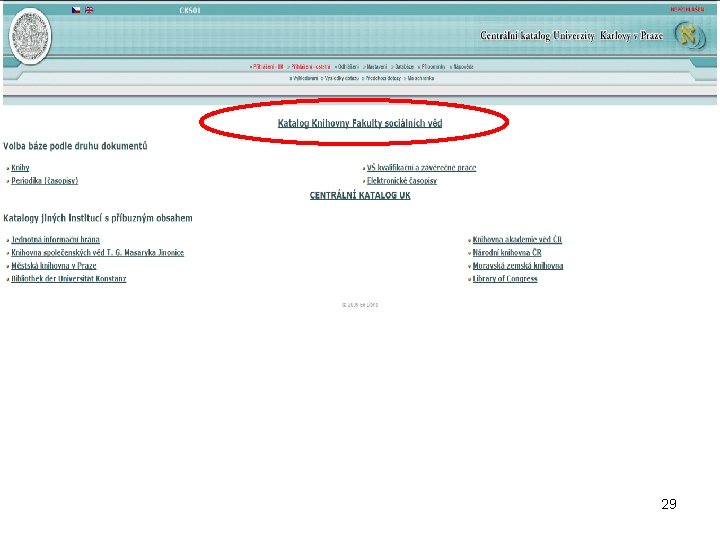The width and height of the screenshot is (720, 540).
Task: Open 'Katalog Knihovny Fakulty sociálních věd' link
Action: coord(360,123)
